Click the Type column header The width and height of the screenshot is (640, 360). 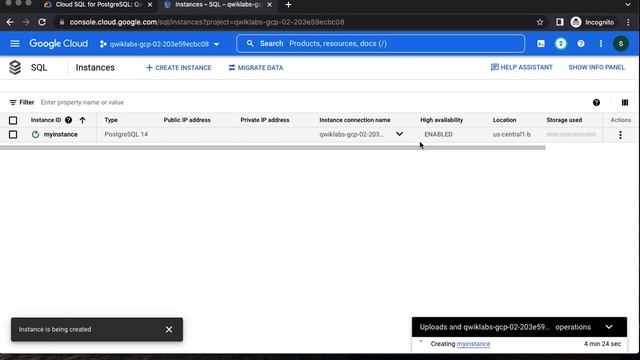pos(111,120)
